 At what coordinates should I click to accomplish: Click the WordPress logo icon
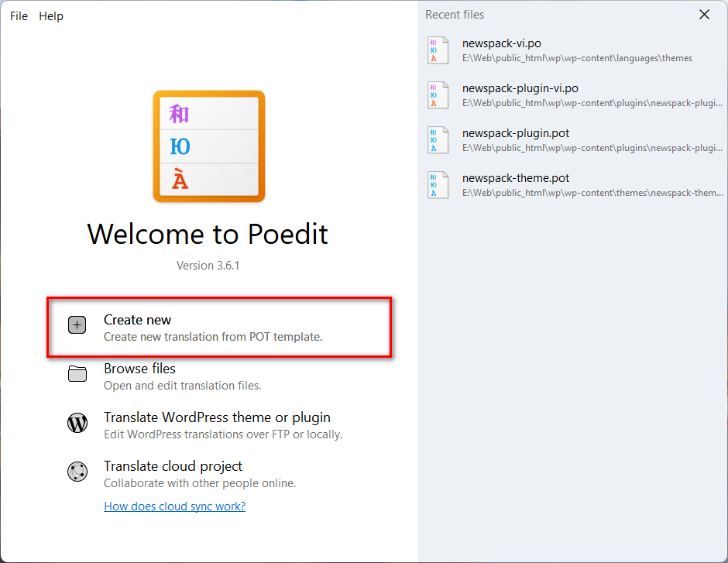pyautogui.click(x=77, y=423)
